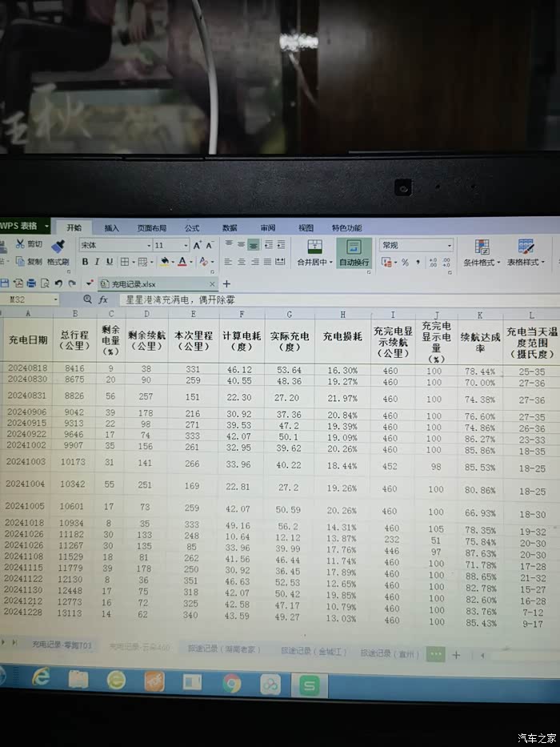Viewport: 560px width, 747px height.
Task: Click the 合并居中 merge and center button
Action: coord(315,251)
